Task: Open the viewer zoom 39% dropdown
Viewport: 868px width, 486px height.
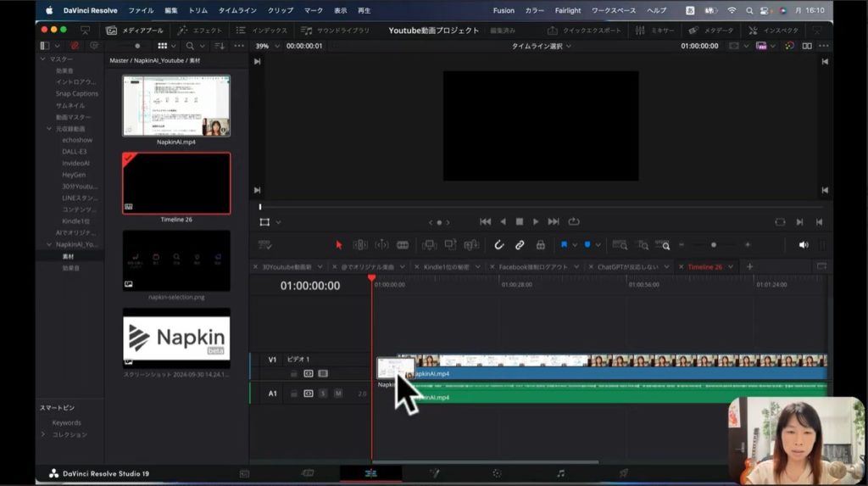Action: tap(266, 46)
